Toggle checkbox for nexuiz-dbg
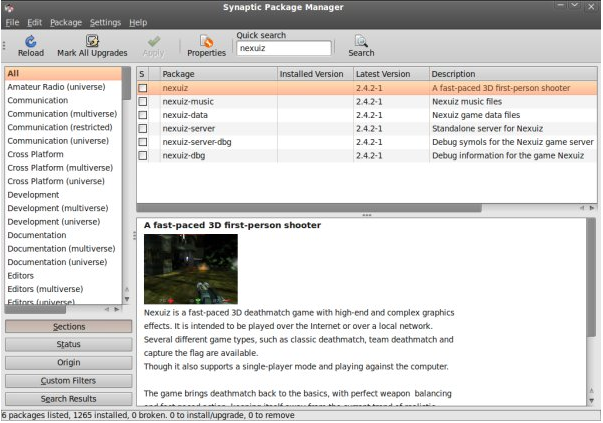 (x=143, y=155)
